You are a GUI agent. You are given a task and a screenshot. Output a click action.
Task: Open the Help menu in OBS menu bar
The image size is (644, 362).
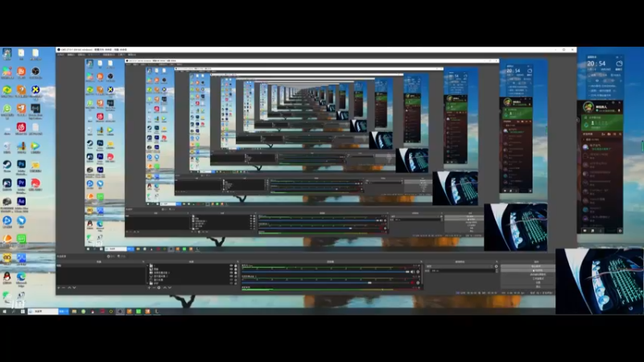132,55
